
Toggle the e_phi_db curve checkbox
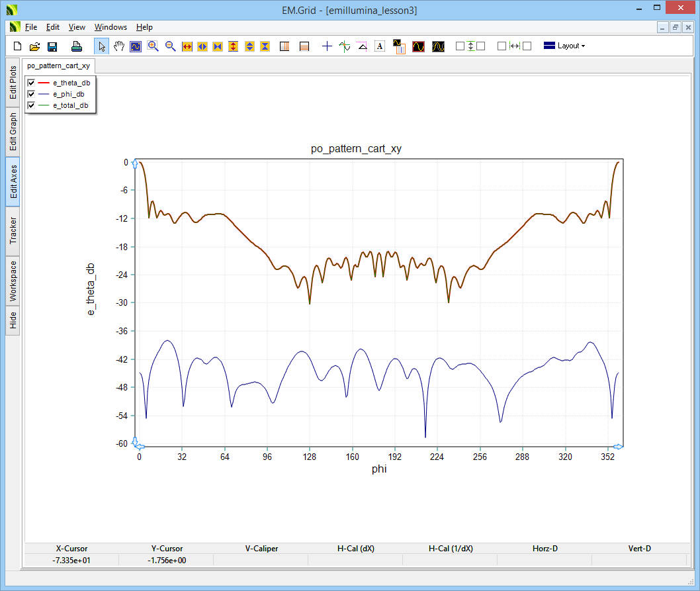pos(31,94)
